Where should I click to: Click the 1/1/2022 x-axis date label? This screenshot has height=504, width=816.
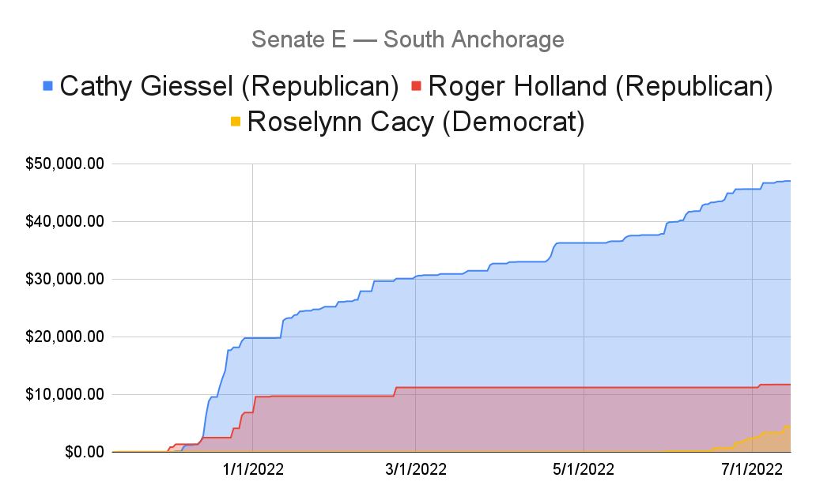[x=253, y=470]
